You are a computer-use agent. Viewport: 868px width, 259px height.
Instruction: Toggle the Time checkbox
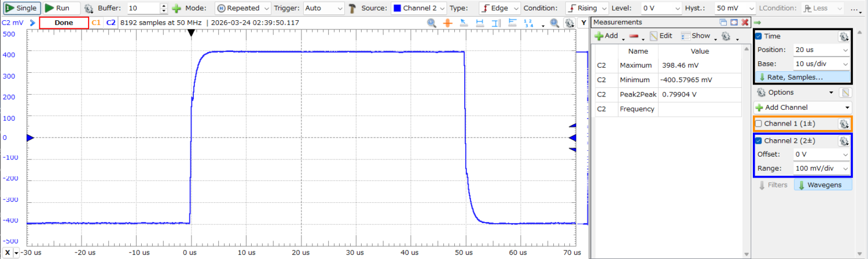pos(758,36)
